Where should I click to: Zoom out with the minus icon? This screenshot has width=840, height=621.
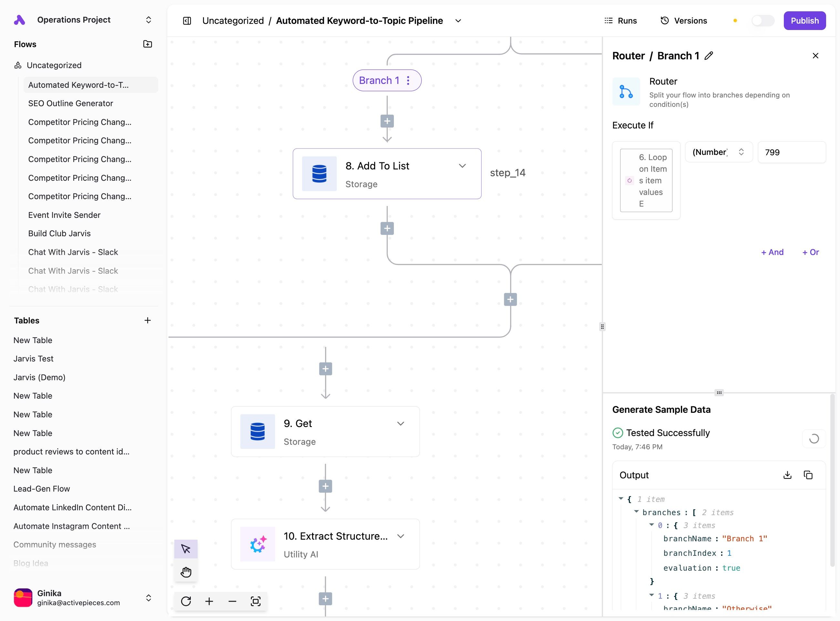pyautogui.click(x=232, y=601)
